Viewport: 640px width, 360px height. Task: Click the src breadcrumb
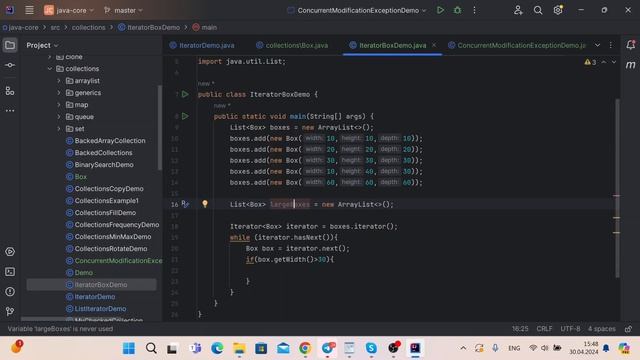[55, 27]
